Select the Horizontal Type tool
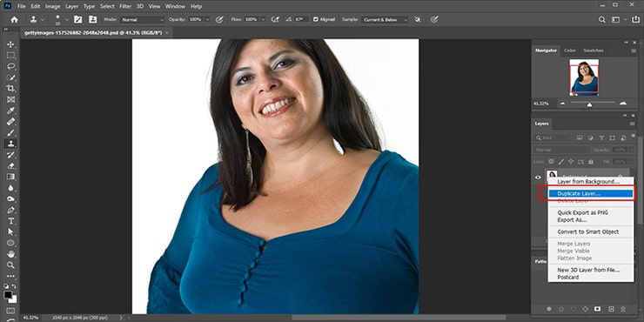644x322 pixels. point(10,221)
